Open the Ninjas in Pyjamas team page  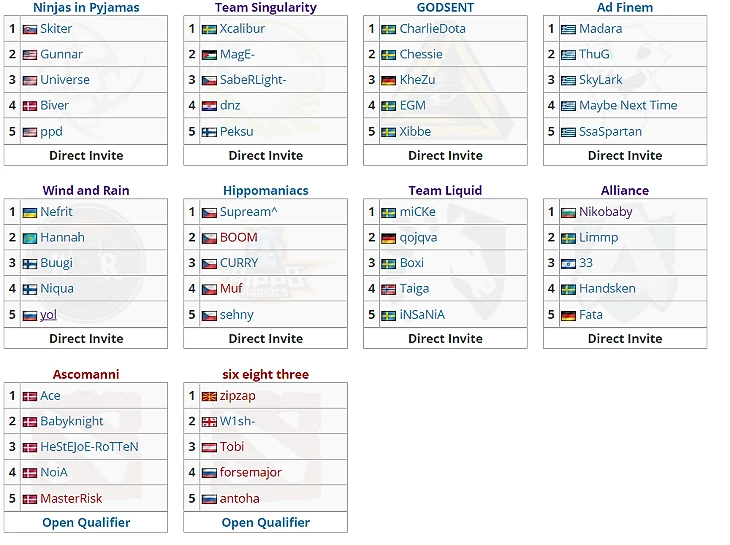[x=86, y=7]
